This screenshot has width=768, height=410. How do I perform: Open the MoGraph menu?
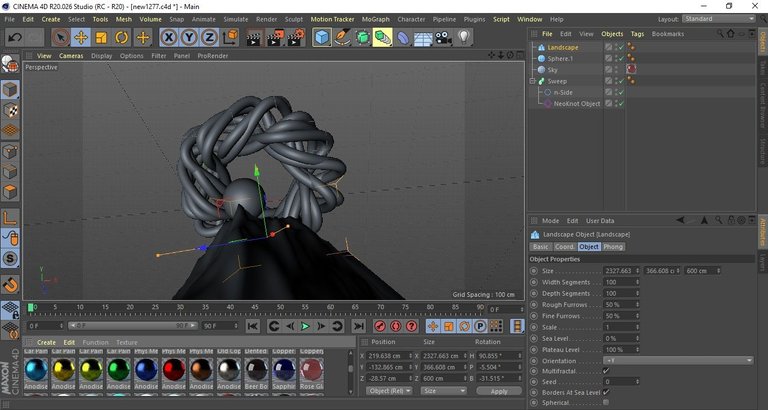376,19
